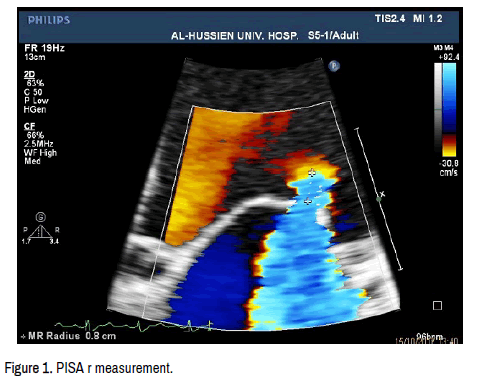Click the FR 19Hz frame rate readout
The height and width of the screenshot is (387, 487).
click(44, 48)
